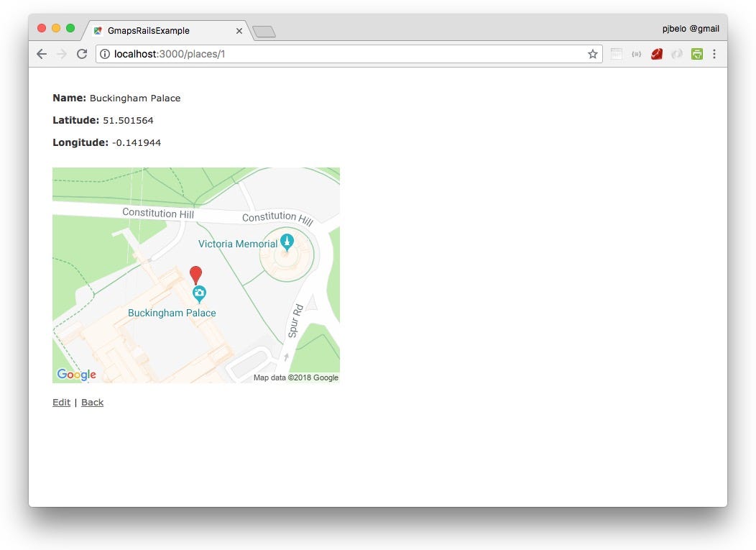
Task: Reload the page
Action: click(82, 54)
